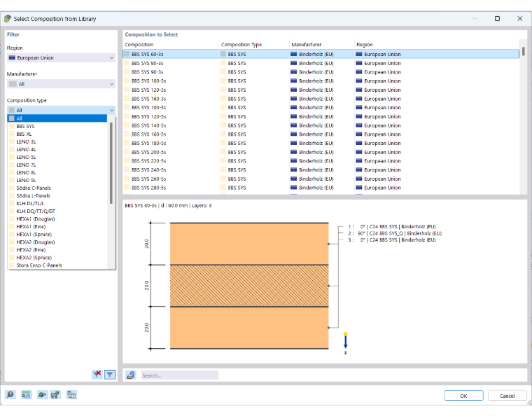
Task: Open the Manufacturer filter dropdown
Action: pyautogui.click(x=61, y=84)
